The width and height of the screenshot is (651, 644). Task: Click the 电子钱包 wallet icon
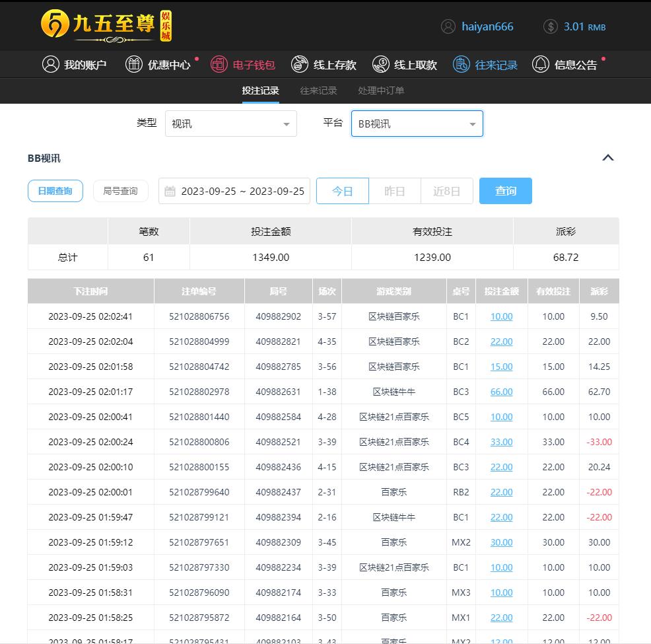coord(219,64)
